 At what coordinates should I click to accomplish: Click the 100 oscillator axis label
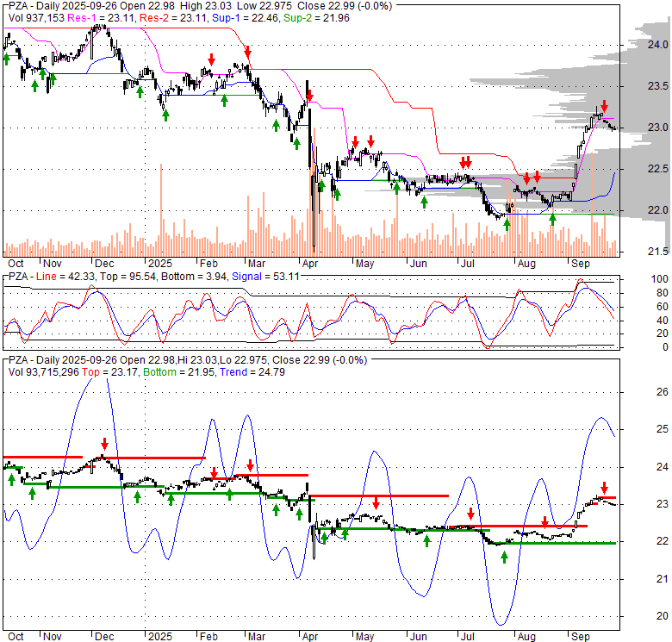coord(660,279)
